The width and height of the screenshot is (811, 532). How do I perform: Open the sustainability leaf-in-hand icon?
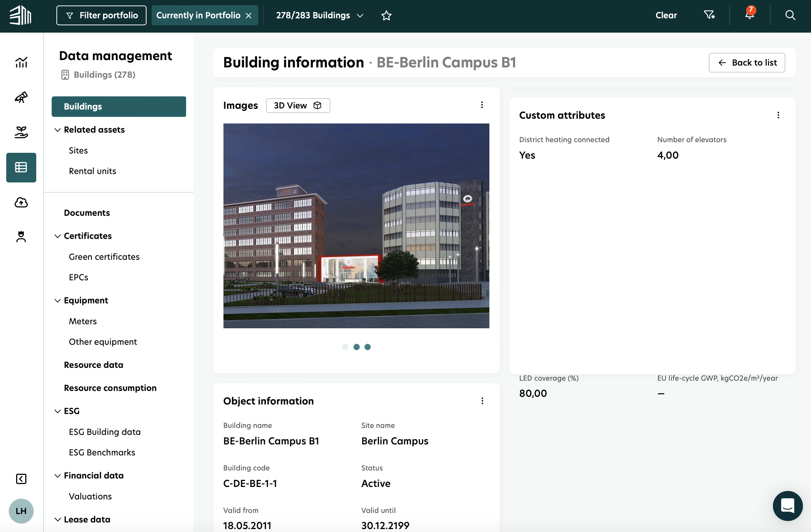(x=21, y=132)
